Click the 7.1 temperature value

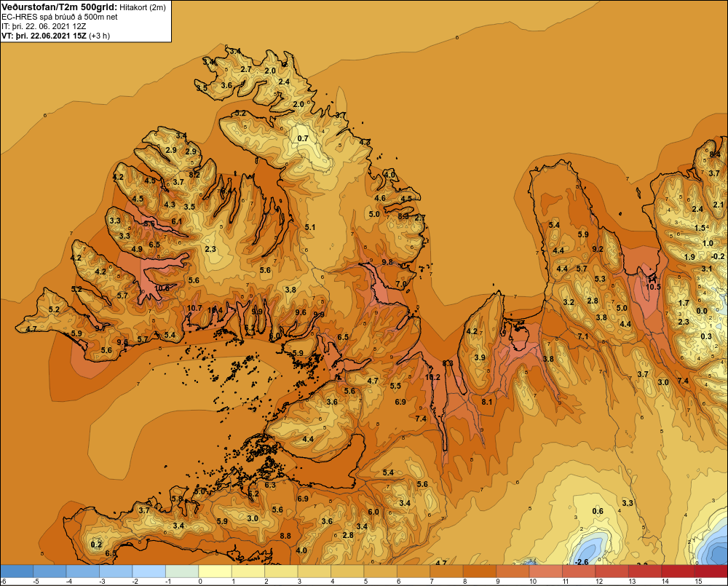(x=582, y=336)
